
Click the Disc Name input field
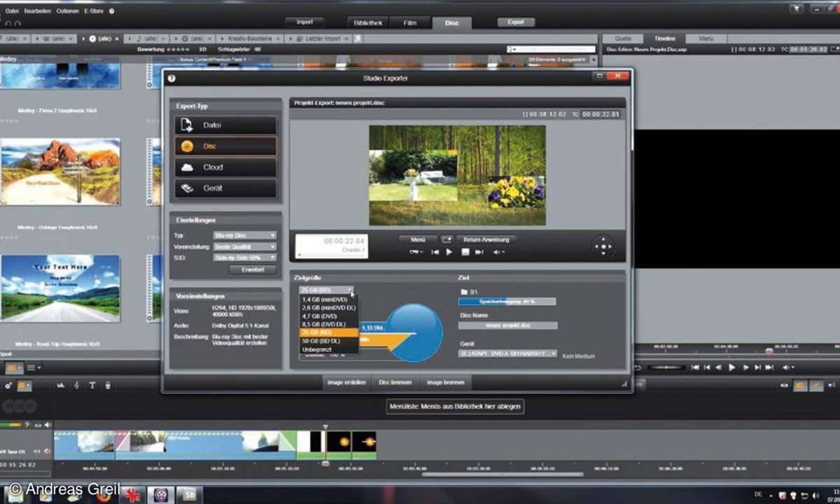[x=507, y=325]
